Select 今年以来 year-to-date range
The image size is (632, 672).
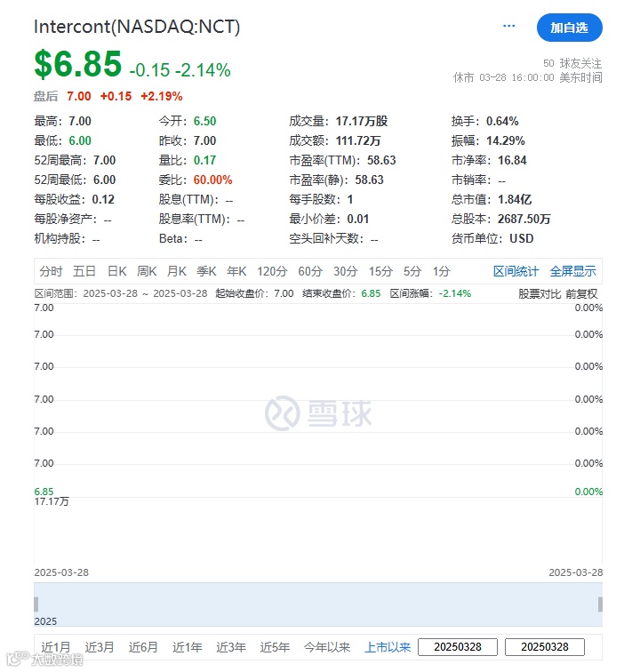click(327, 647)
